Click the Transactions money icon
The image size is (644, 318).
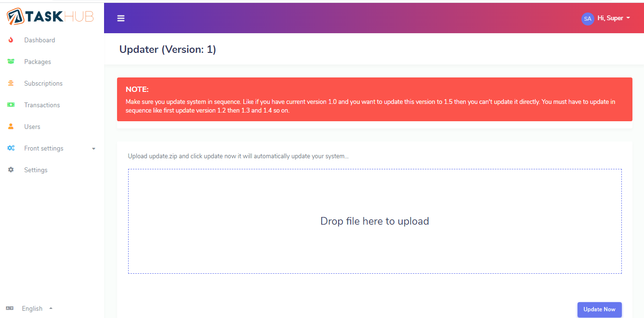pos(11,105)
